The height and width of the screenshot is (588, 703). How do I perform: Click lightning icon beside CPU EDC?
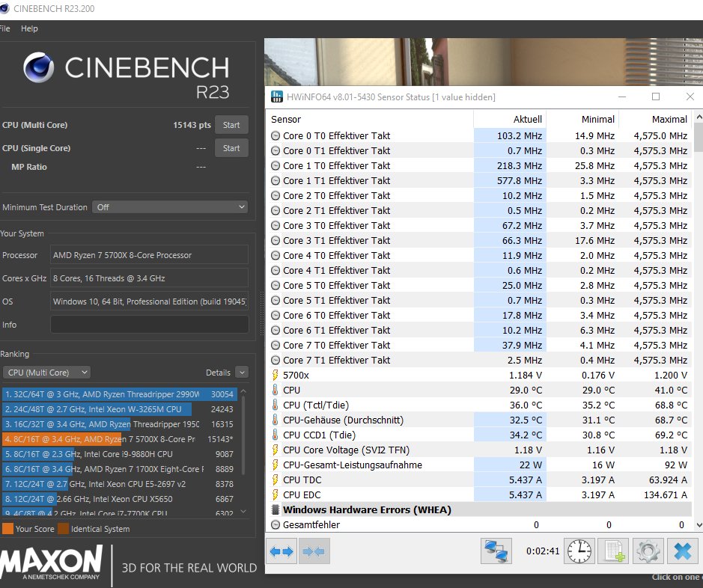(x=276, y=494)
